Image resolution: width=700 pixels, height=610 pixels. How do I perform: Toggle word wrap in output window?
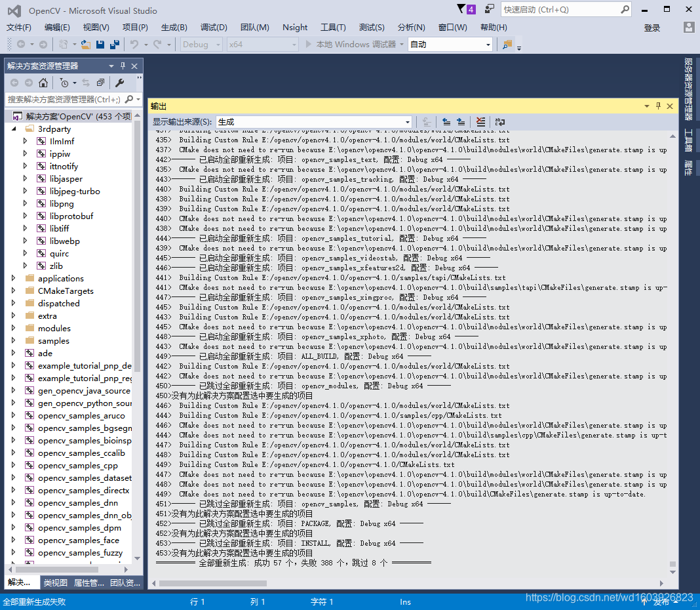[x=500, y=121]
